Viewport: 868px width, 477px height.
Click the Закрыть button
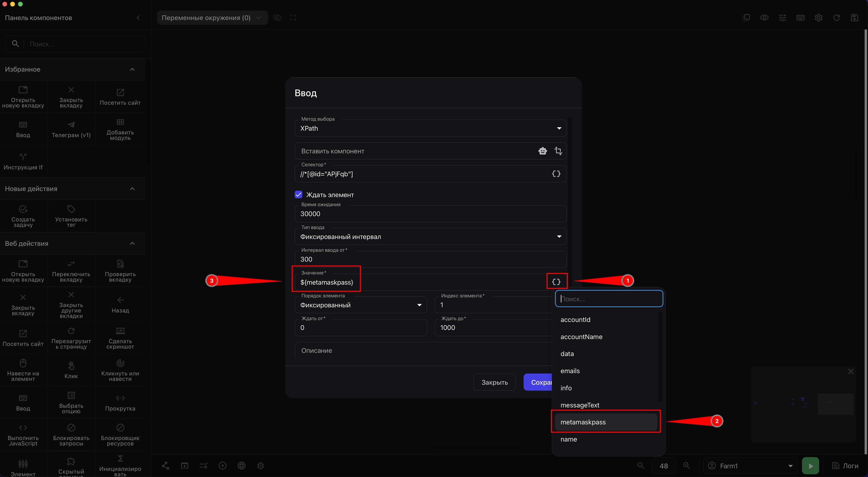pos(494,382)
